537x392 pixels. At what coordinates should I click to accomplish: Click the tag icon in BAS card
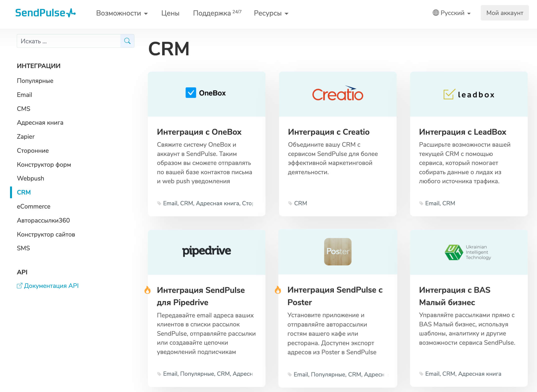point(421,374)
